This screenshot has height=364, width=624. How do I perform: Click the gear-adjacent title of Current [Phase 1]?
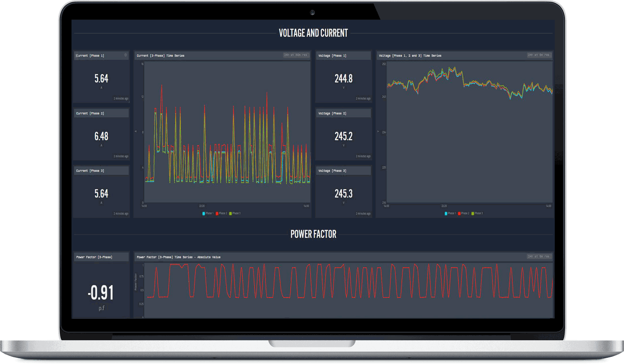coord(90,55)
